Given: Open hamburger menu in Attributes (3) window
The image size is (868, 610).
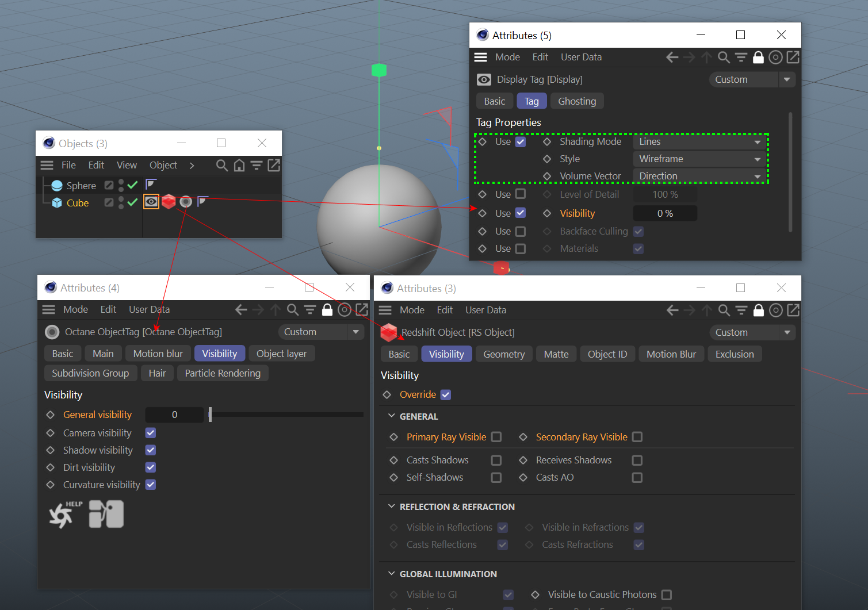Looking at the screenshot, I should [x=385, y=310].
